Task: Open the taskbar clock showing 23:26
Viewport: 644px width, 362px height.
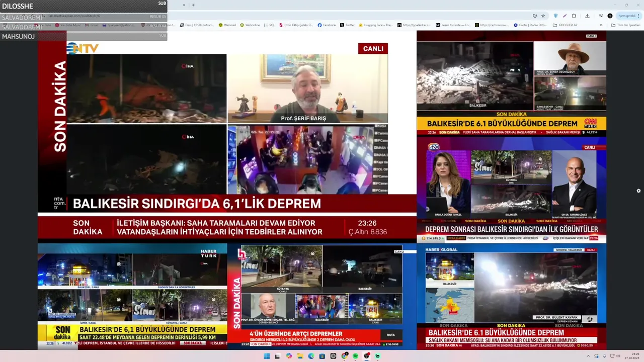Action: (x=632, y=356)
